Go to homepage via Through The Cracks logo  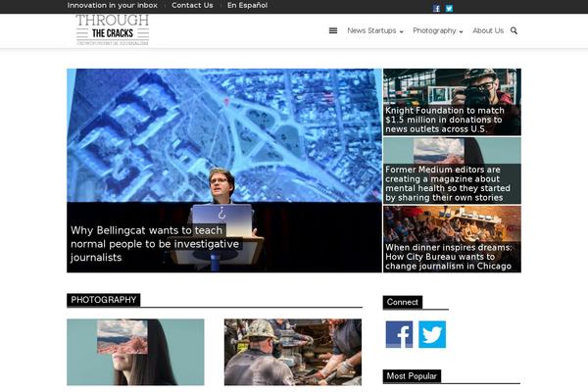coord(113,30)
